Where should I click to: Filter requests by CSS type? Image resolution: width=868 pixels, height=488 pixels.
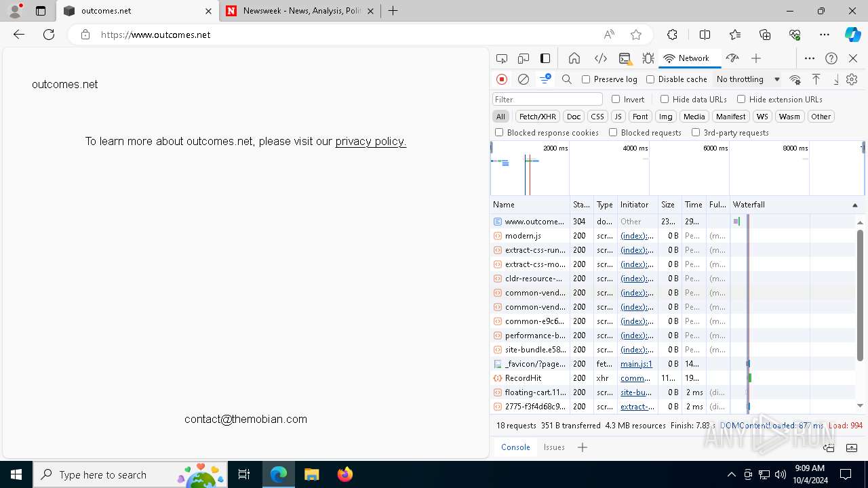point(597,117)
